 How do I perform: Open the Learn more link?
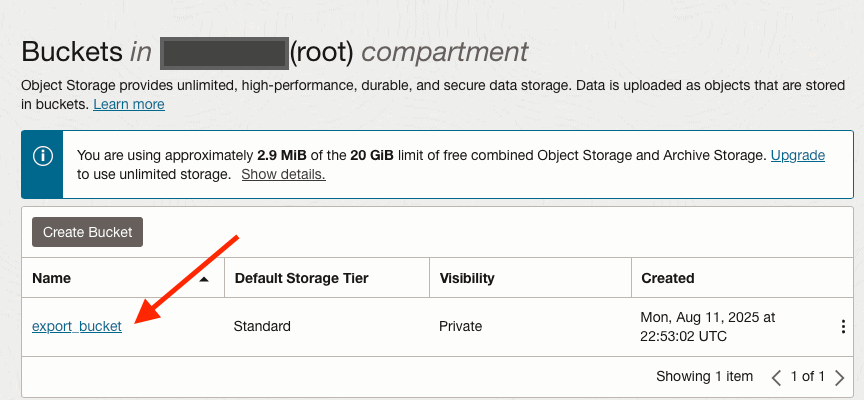coord(129,104)
